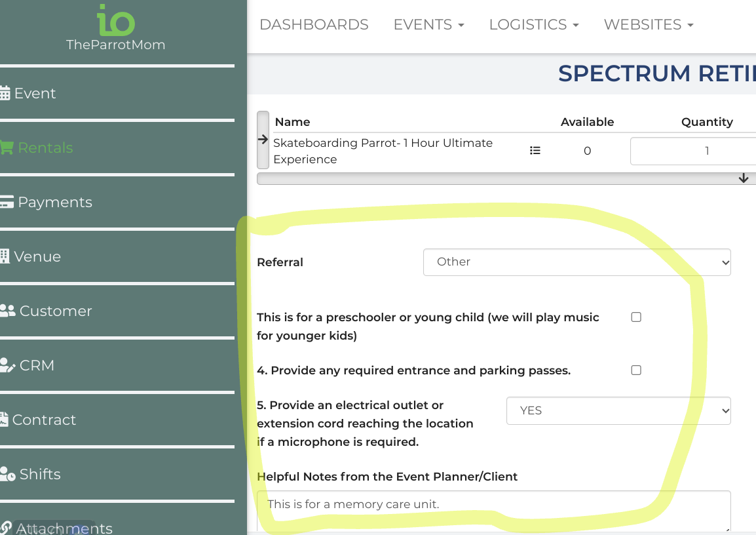Check the entrance and parking passes checkbox
Screen dimensions: 756x535
tap(635, 370)
